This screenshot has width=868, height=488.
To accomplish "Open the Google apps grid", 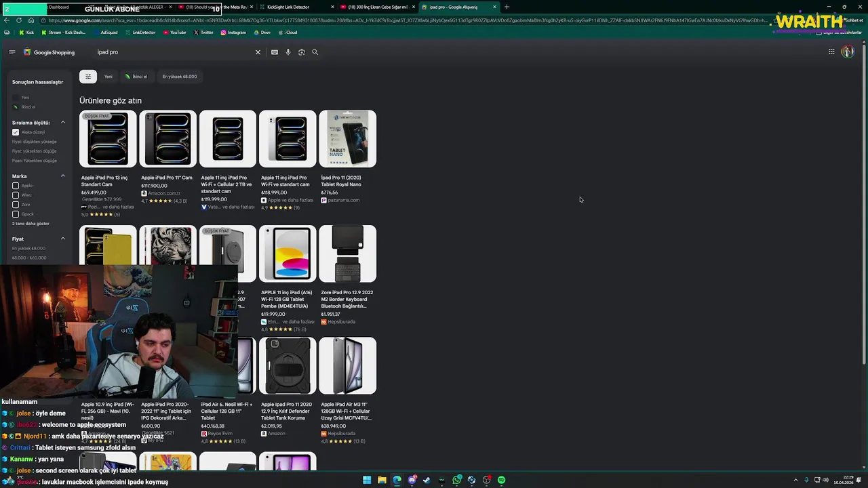I will tap(831, 52).
